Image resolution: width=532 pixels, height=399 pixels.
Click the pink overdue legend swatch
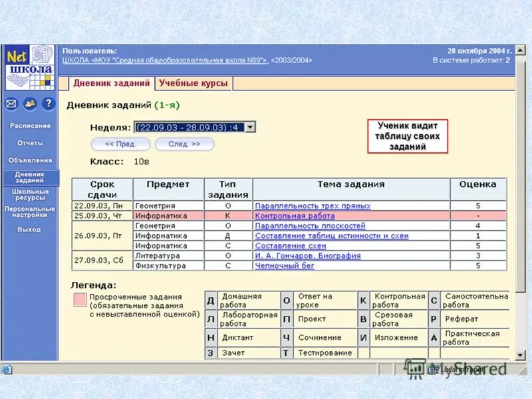80,300
